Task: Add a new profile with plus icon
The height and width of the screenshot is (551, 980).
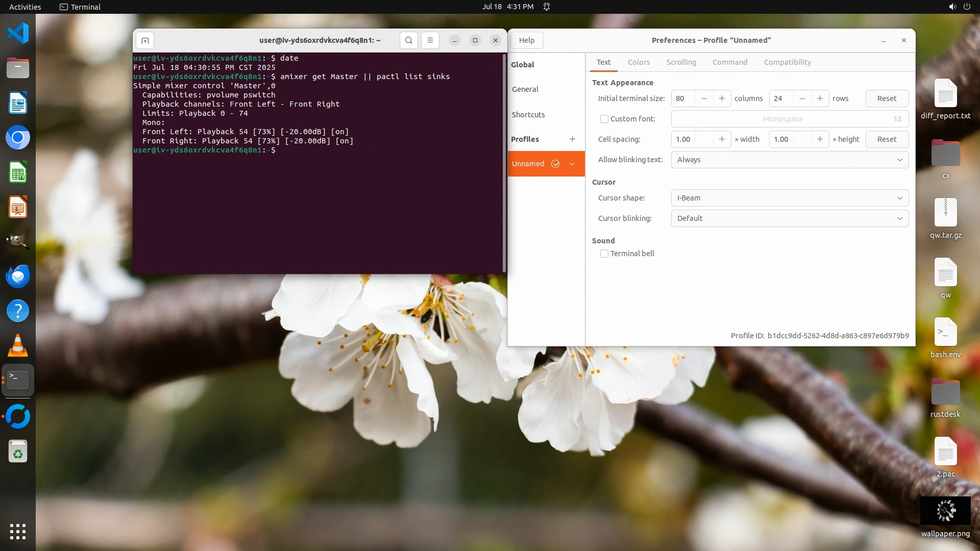Action: [572, 139]
